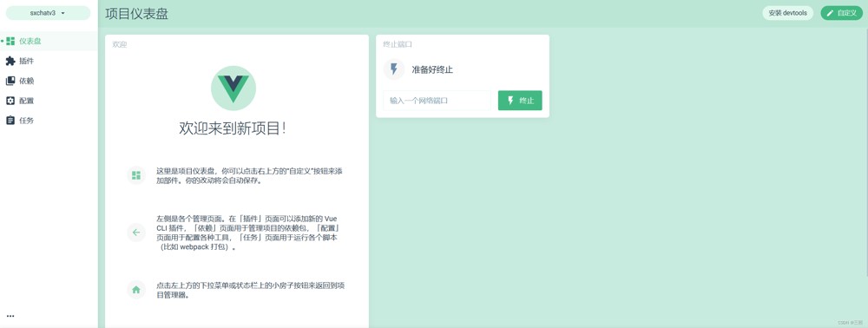
Task: Click the tasks clipboard icon
Action: (x=10, y=120)
